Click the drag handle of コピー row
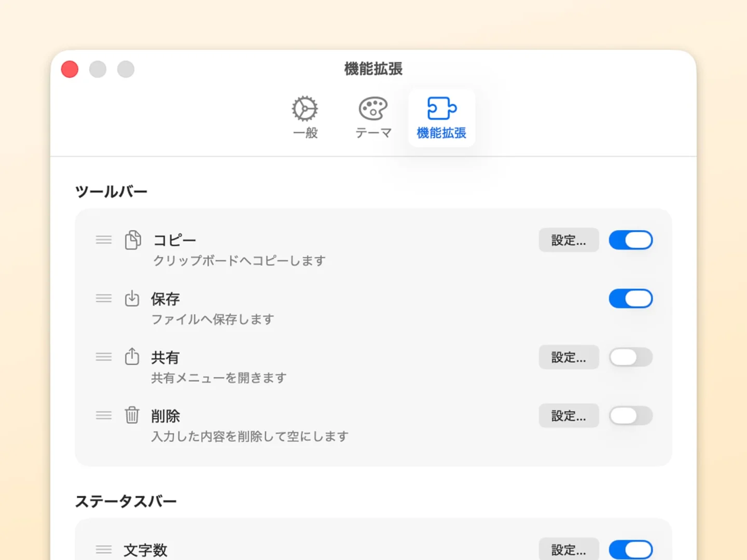 [104, 240]
